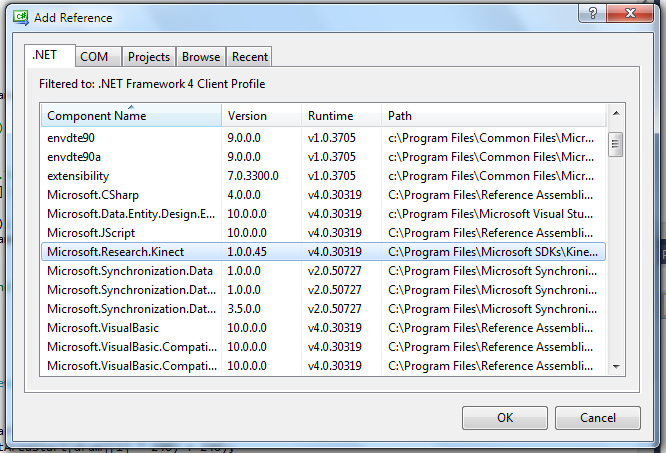Click the Kinect SDKs path cell
Viewport: 666px width, 453px height.
[493, 252]
